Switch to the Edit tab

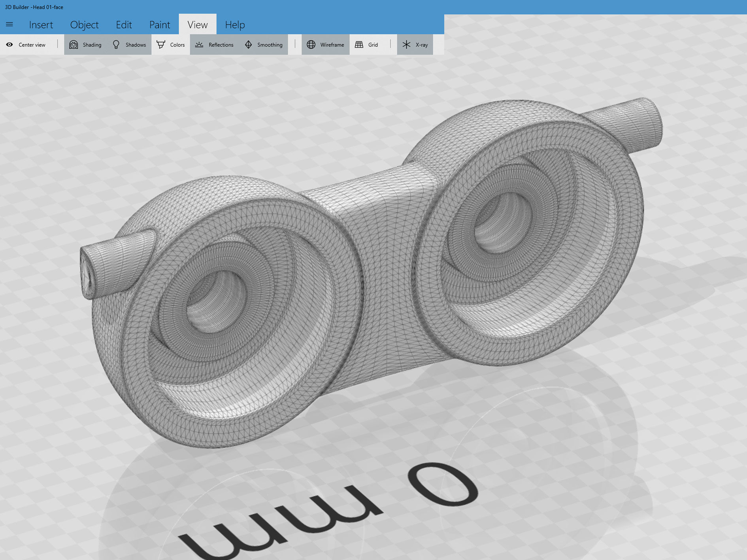(x=124, y=25)
